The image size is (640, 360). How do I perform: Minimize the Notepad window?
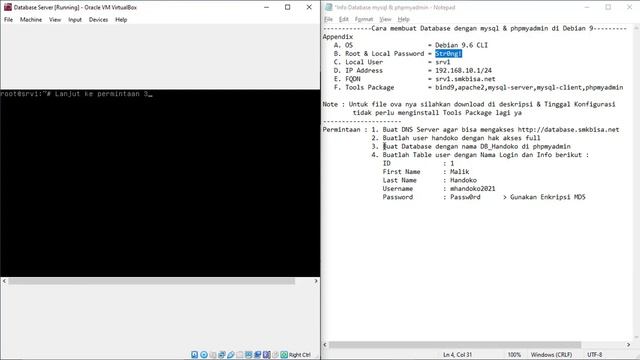tap(587, 7)
